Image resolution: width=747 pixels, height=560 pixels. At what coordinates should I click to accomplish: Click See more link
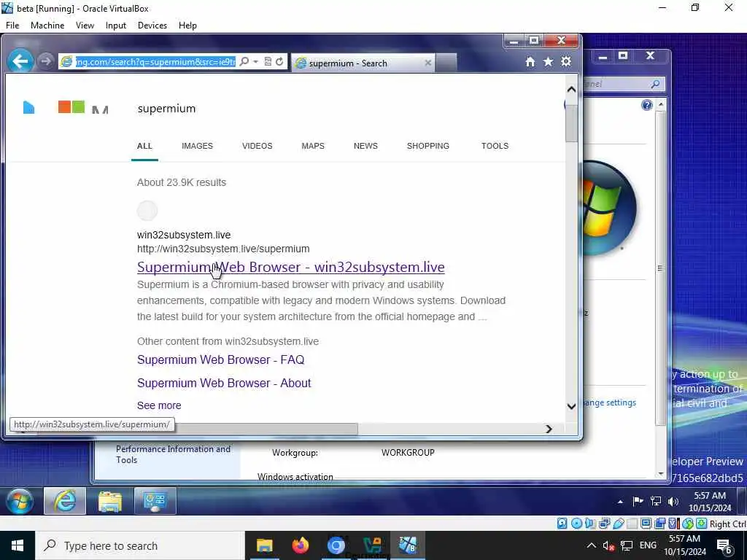pyautogui.click(x=159, y=405)
